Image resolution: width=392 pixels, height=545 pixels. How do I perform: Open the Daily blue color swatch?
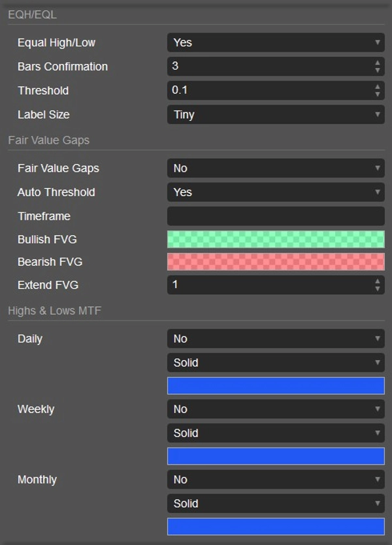click(x=276, y=386)
